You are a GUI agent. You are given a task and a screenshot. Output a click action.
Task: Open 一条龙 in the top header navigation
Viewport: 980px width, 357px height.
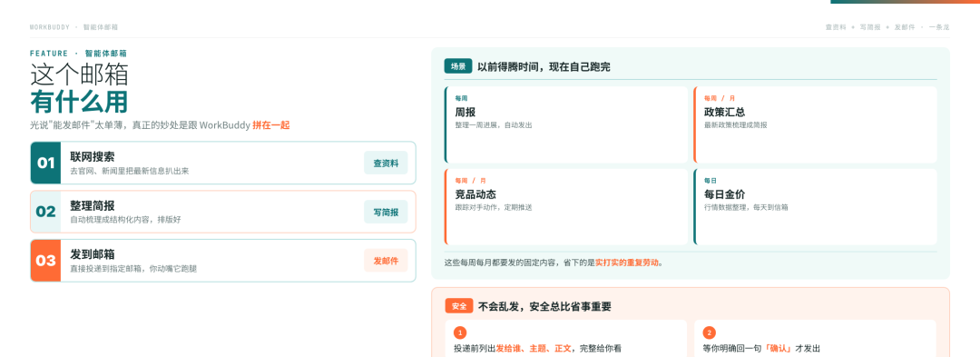click(939, 27)
